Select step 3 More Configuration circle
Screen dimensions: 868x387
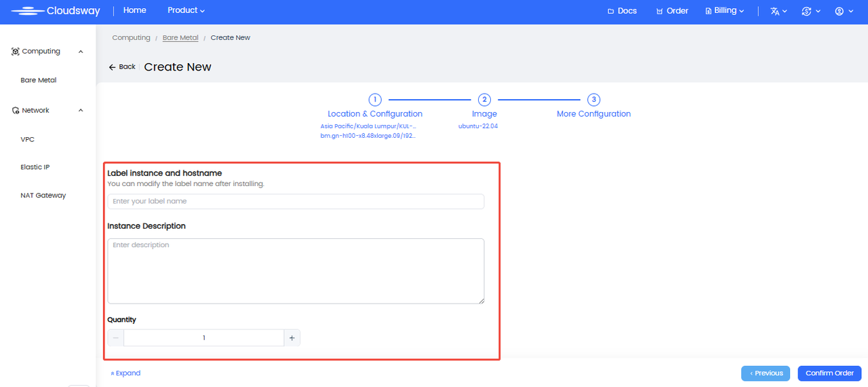click(x=593, y=100)
